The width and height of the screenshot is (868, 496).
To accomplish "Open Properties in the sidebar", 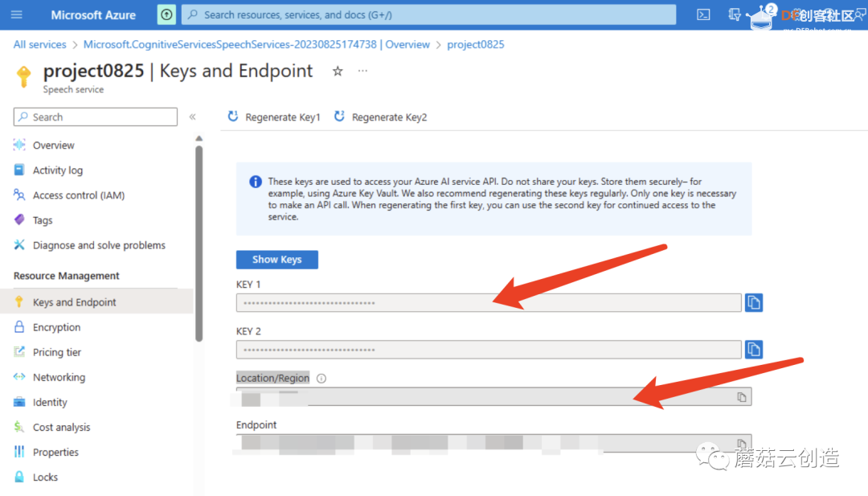I will pos(56,452).
